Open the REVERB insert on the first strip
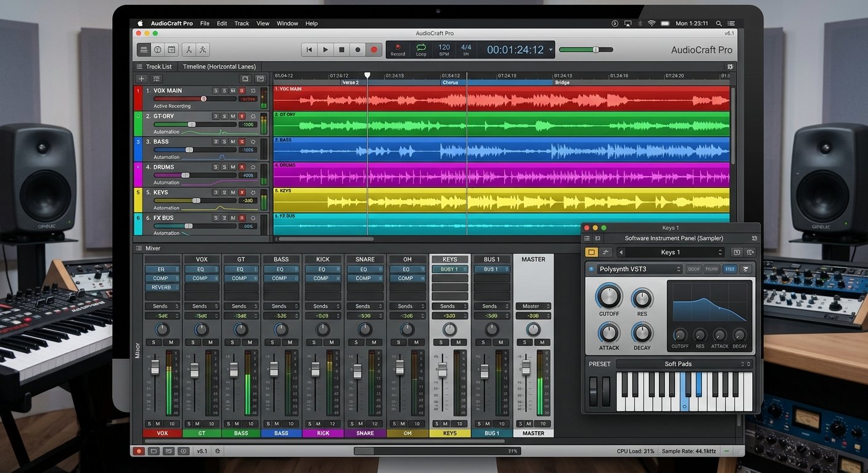 (162, 287)
